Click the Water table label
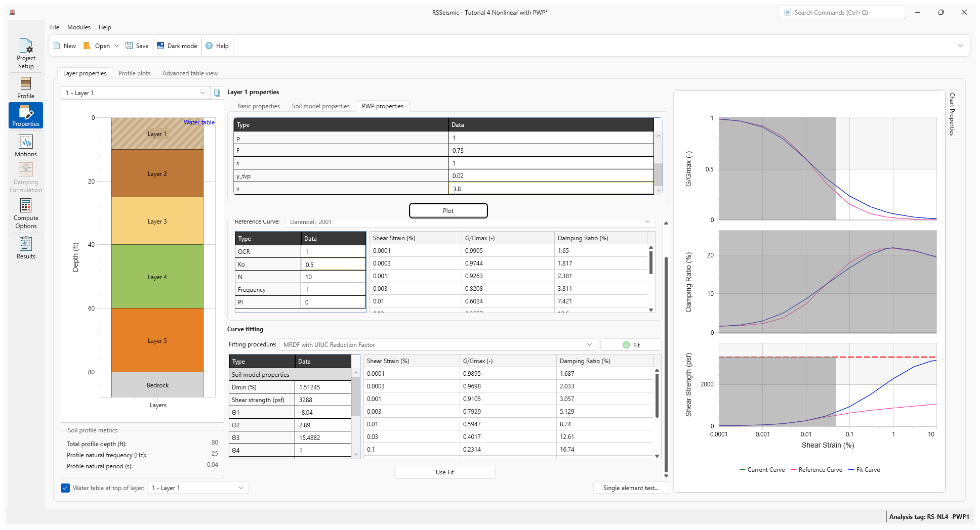Viewport: 980px width, 530px height. tap(199, 122)
